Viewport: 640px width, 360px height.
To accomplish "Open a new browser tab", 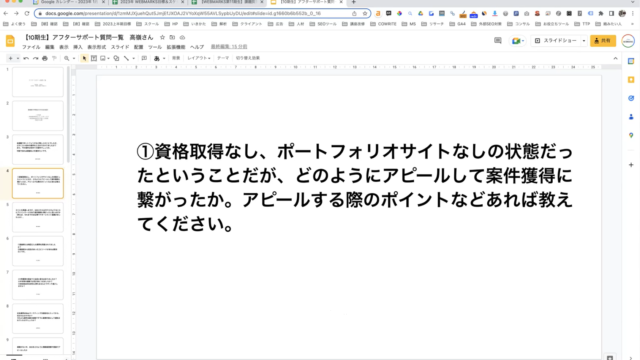I will click(354, 2).
